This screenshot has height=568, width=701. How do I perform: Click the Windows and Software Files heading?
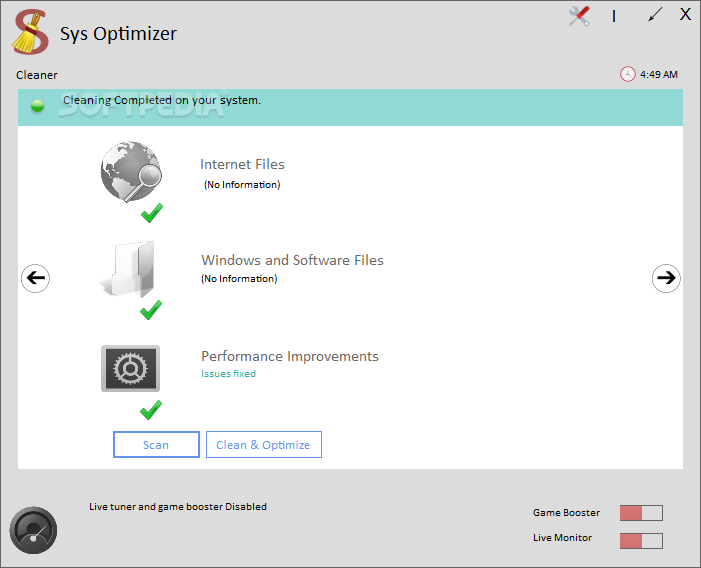(292, 260)
